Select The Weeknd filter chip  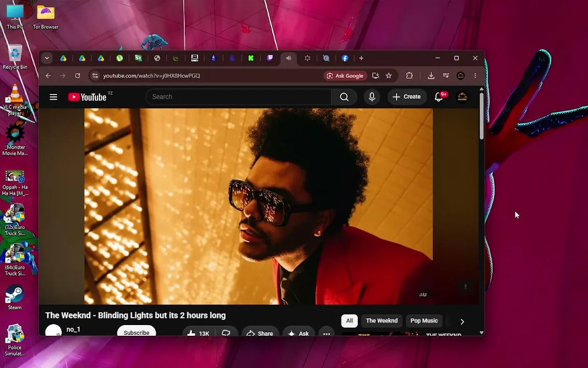point(382,320)
